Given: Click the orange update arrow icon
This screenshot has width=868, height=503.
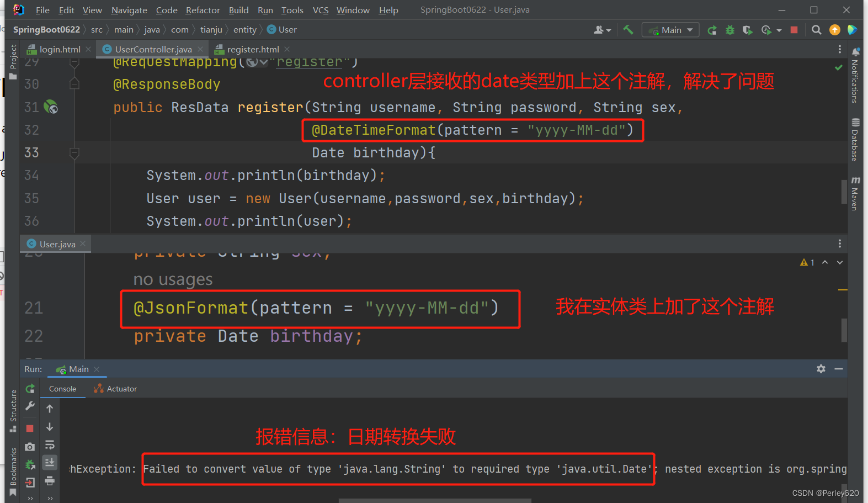Looking at the screenshot, I should click(835, 30).
